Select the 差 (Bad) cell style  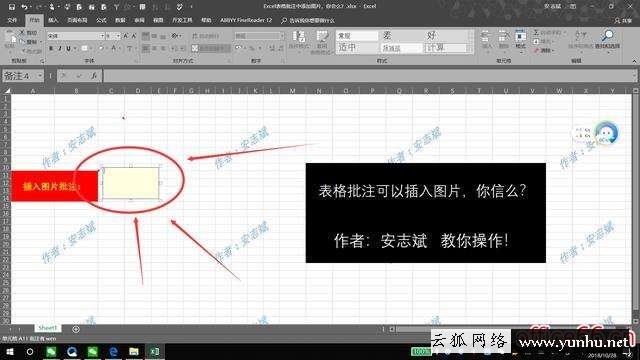coord(401,36)
